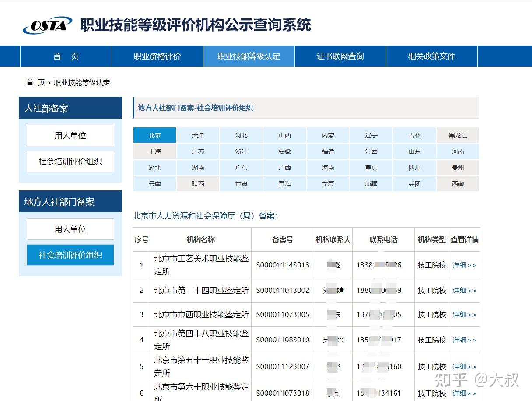The width and height of the screenshot is (532, 401).
Task: Choose the 西藏 province cell
Action: click(x=458, y=184)
